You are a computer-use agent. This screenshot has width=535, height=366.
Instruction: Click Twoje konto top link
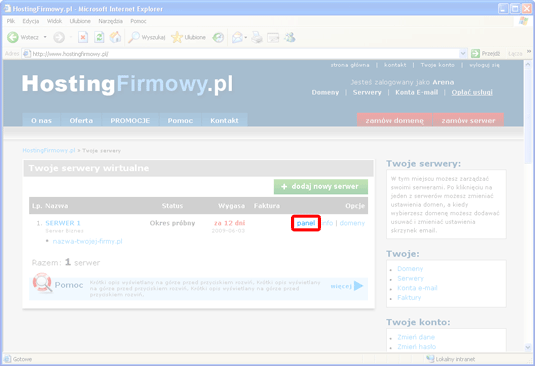coord(437,65)
